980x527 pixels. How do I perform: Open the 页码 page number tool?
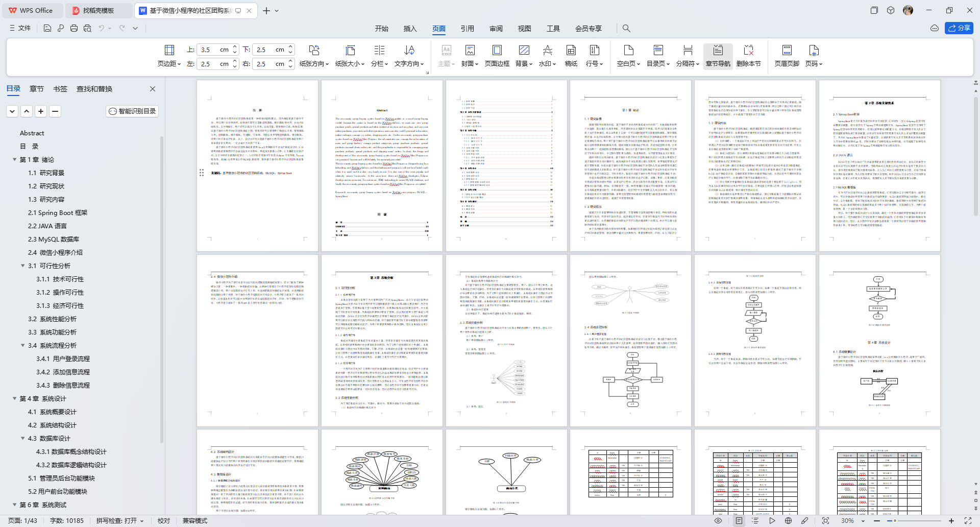pyautogui.click(x=814, y=56)
